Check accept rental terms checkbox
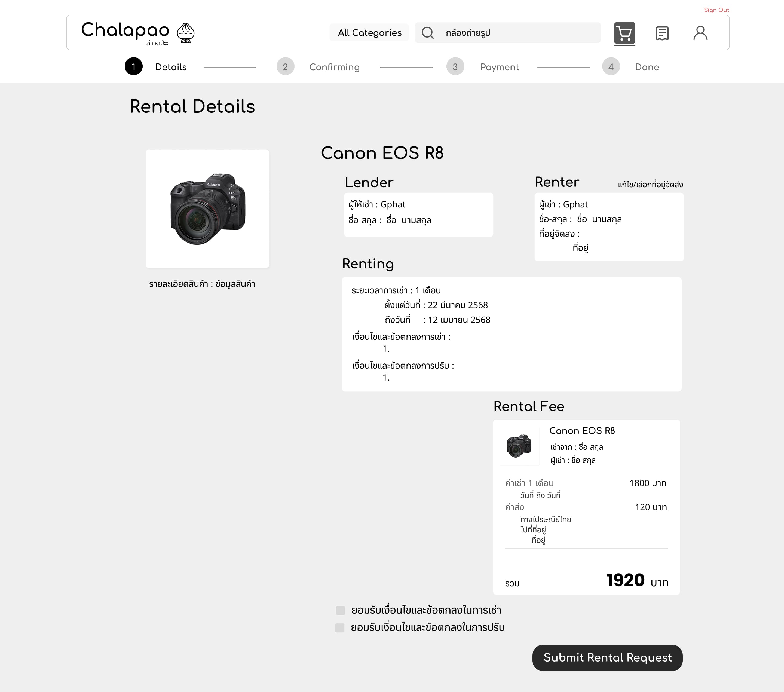 (x=340, y=610)
